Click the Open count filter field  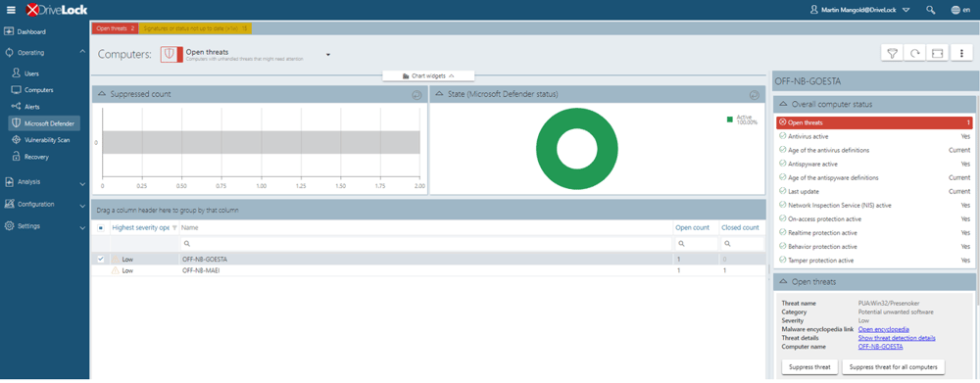[696, 244]
